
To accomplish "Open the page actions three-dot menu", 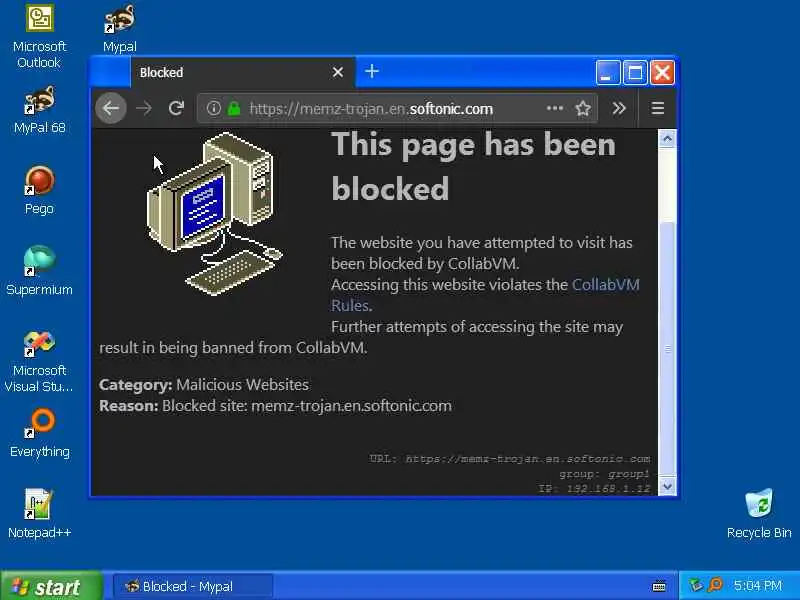I will coord(555,108).
